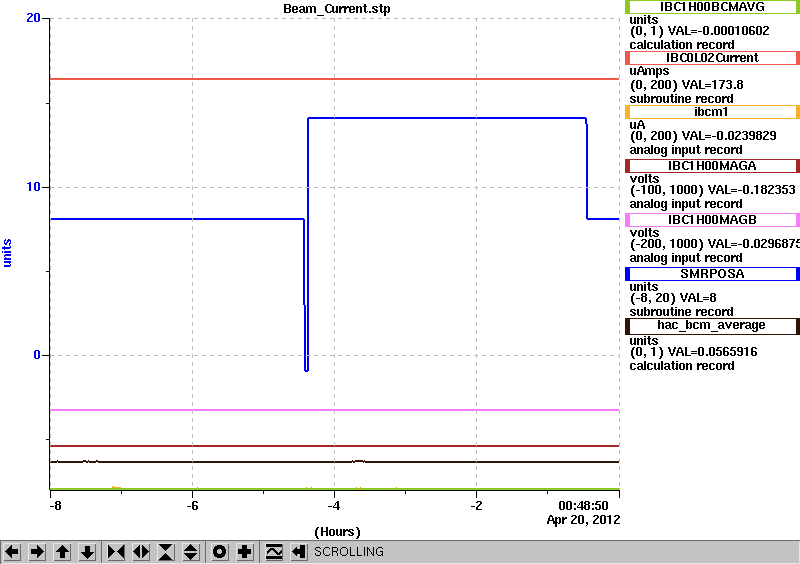This screenshot has width=800, height=564.
Task: Click the uAmps unit label
Action: click(x=649, y=71)
